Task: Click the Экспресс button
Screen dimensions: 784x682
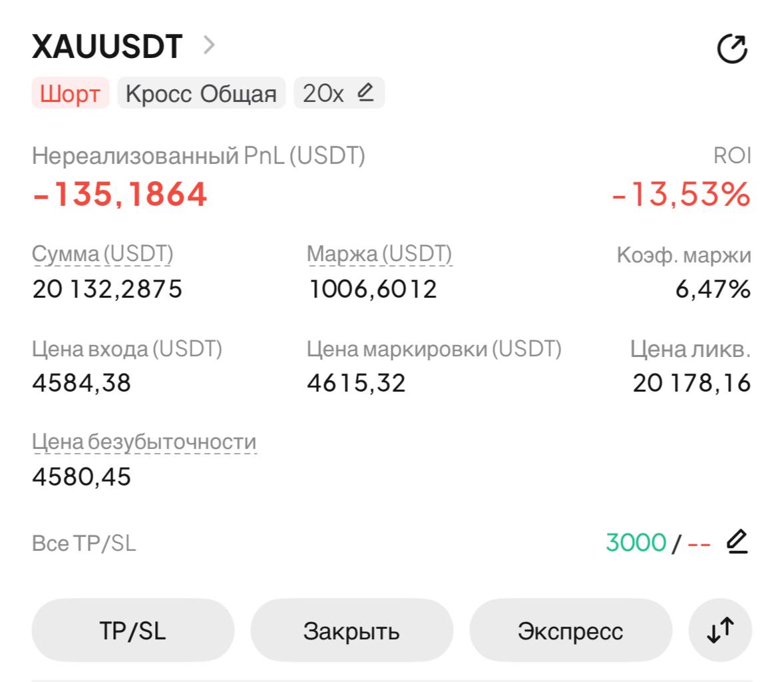Action: 570,630
